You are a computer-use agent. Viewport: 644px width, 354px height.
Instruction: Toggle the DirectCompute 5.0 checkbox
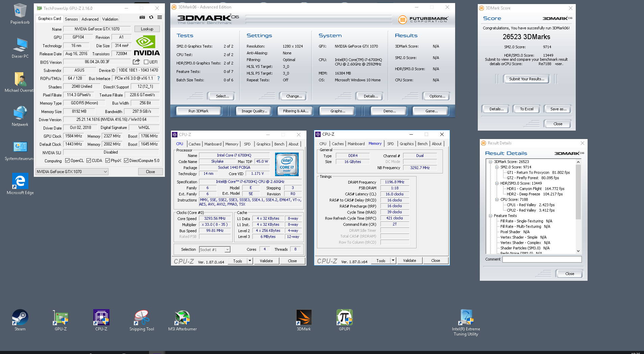[x=126, y=161]
